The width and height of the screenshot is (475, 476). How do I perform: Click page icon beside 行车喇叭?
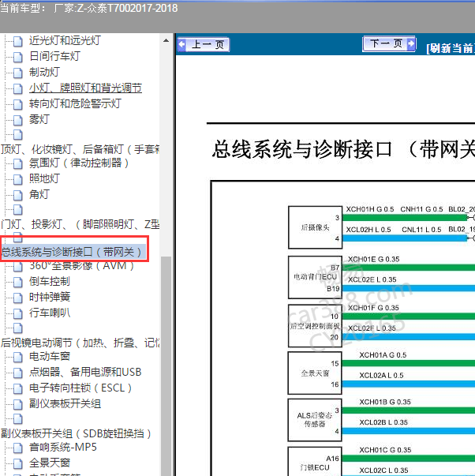pos(18,313)
